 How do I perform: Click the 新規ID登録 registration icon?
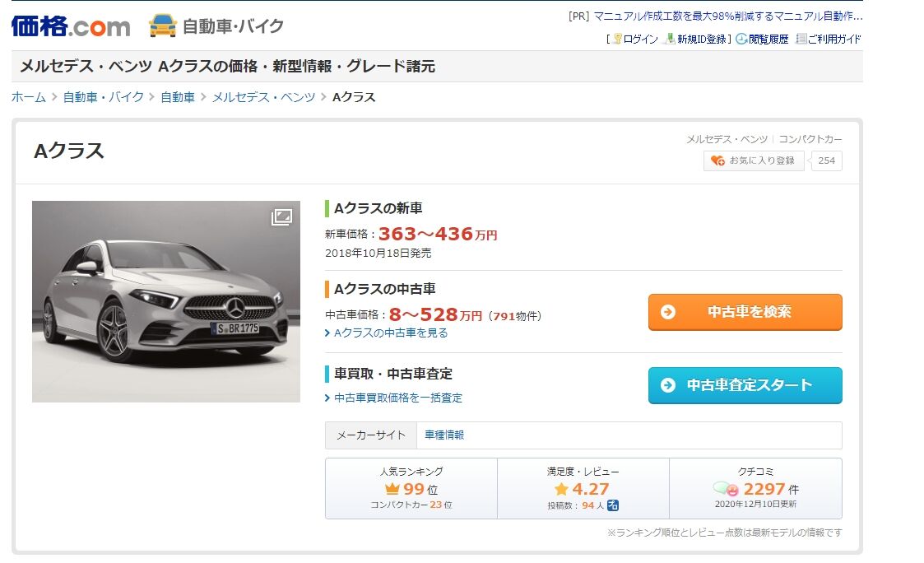coord(671,39)
